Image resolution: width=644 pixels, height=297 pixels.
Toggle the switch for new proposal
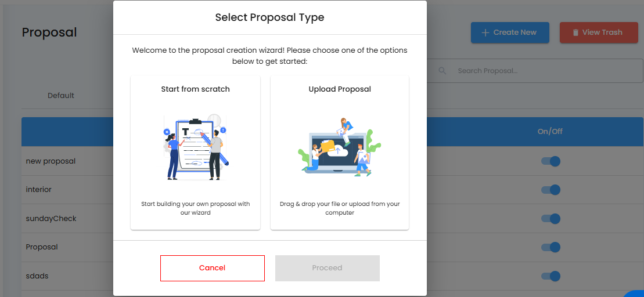tap(550, 161)
